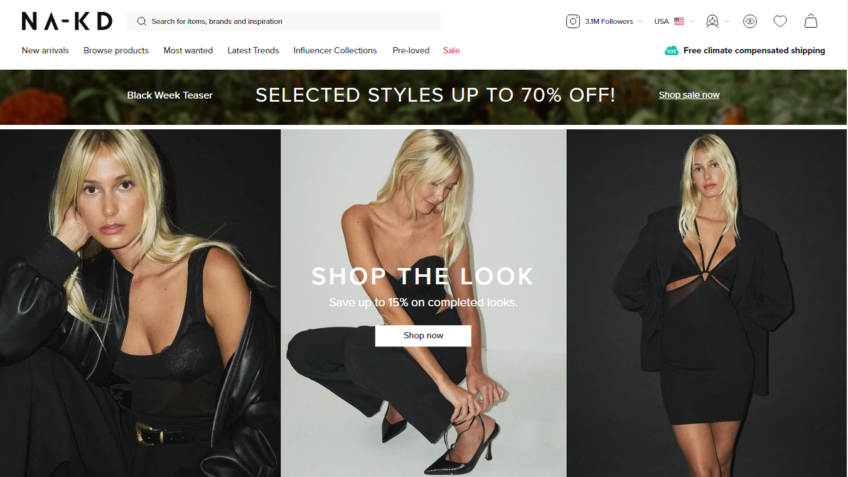Click the Shop now button

pyautogui.click(x=423, y=335)
